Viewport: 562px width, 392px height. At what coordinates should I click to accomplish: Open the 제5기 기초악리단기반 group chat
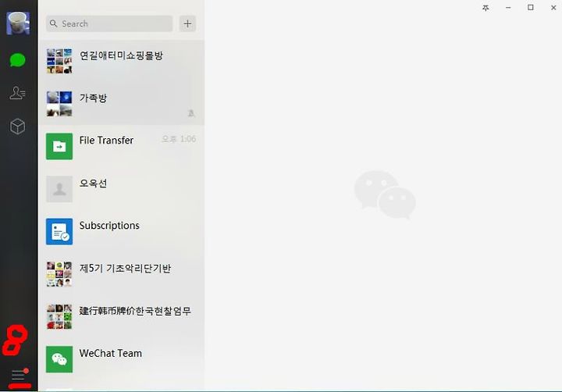121,274
